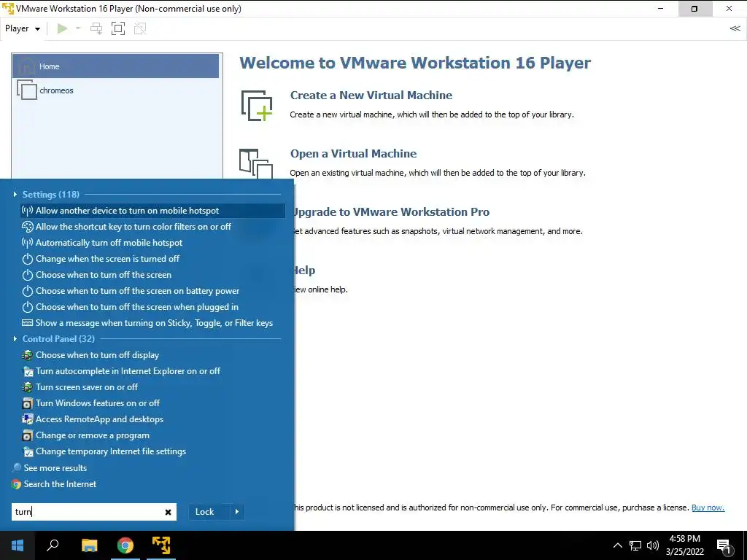The height and width of the screenshot is (560, 747).
Task: Show hidden tray icons chevron
Action: [x=617, y=545]
